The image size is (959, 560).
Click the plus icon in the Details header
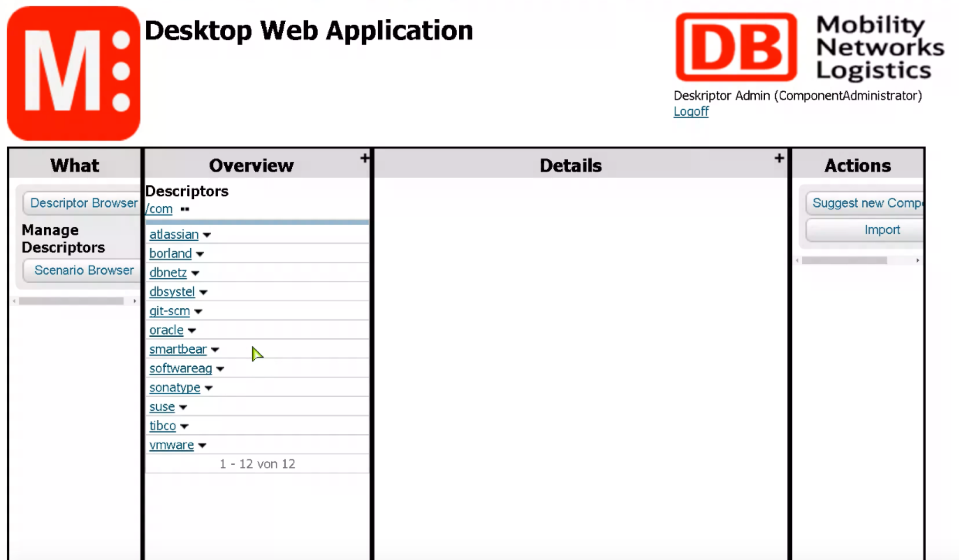tap(779, 159)
